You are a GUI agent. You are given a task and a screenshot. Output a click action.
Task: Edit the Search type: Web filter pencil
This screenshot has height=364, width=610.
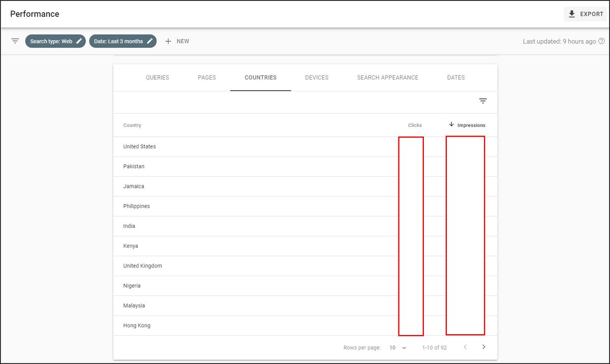click(79, 41)
